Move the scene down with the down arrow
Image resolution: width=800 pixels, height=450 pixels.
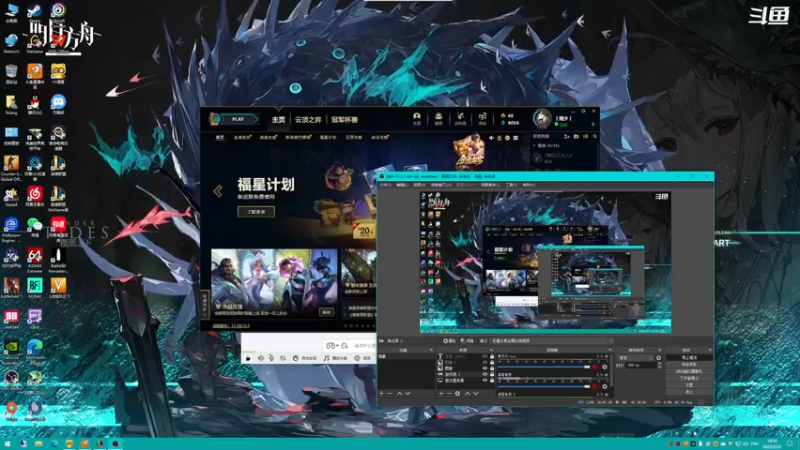tap(408, 393)
